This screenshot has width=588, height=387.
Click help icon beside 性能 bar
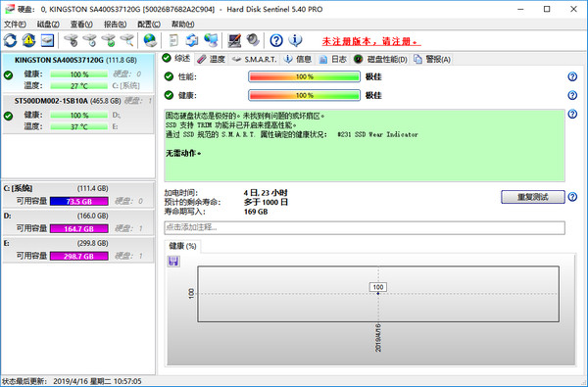(x=572, y=76)
